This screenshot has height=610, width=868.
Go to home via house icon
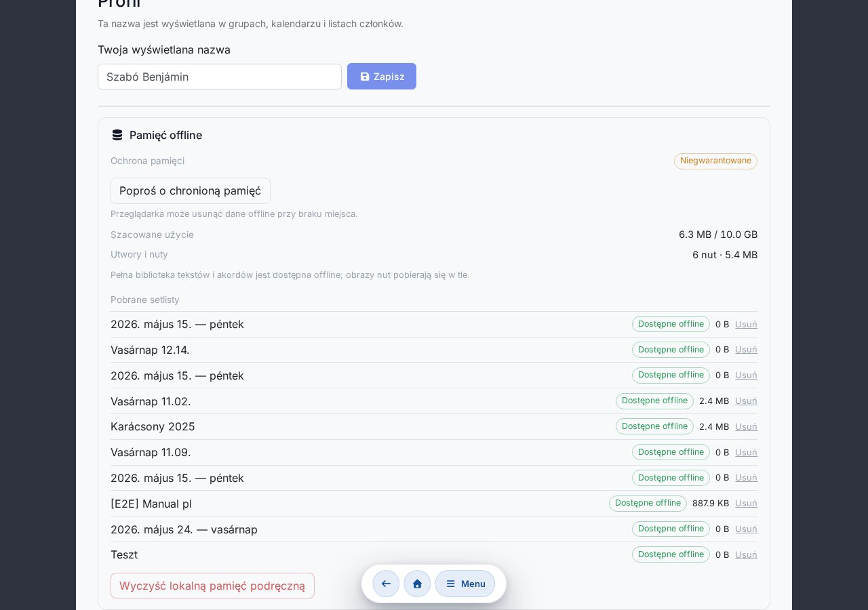tap(417, 584)
